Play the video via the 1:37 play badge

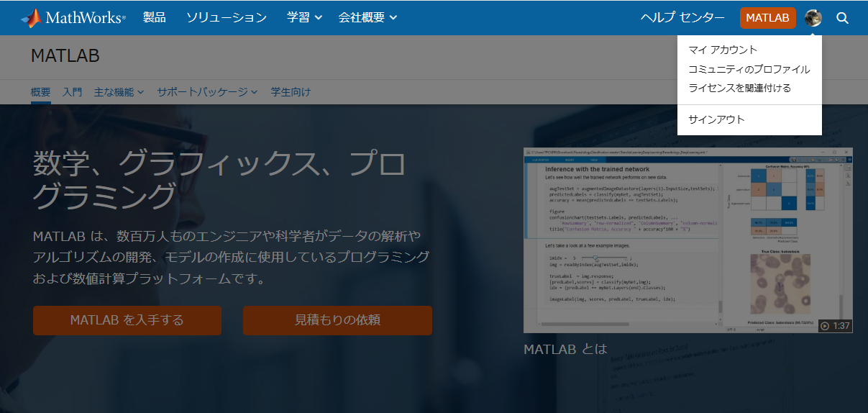[x=835, y=326]
